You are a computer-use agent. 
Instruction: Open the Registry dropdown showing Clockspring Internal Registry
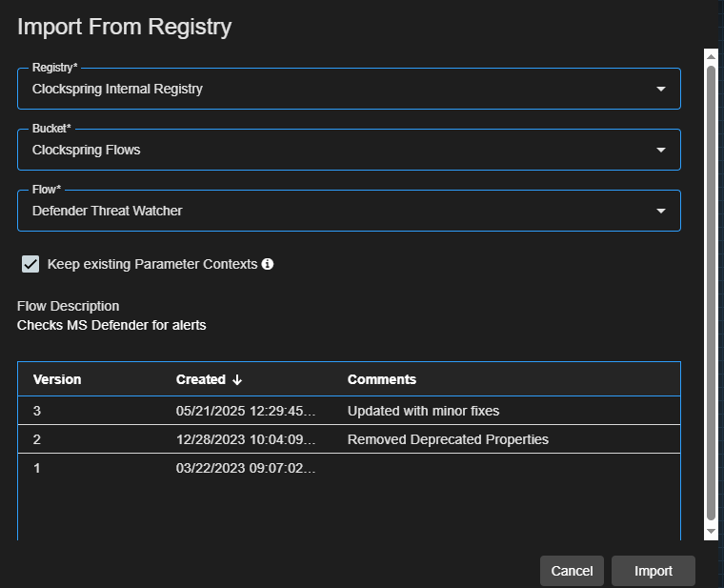coord(349,89)
